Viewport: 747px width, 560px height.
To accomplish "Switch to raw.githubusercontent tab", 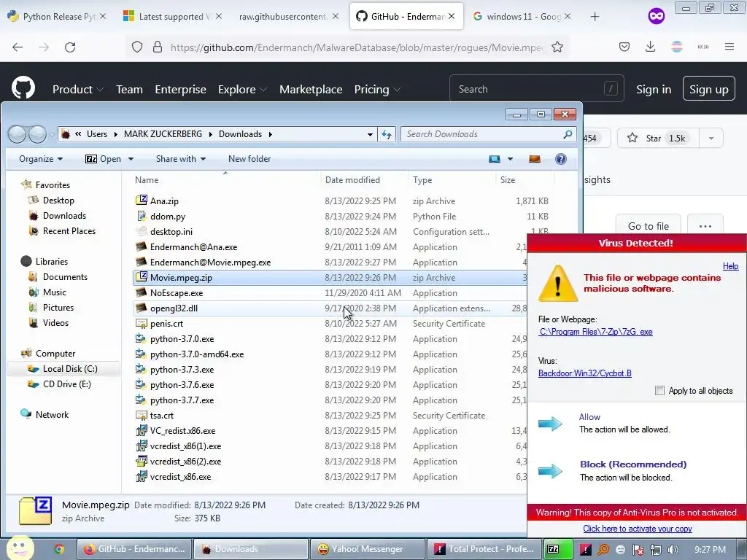I will pos(284,17).
